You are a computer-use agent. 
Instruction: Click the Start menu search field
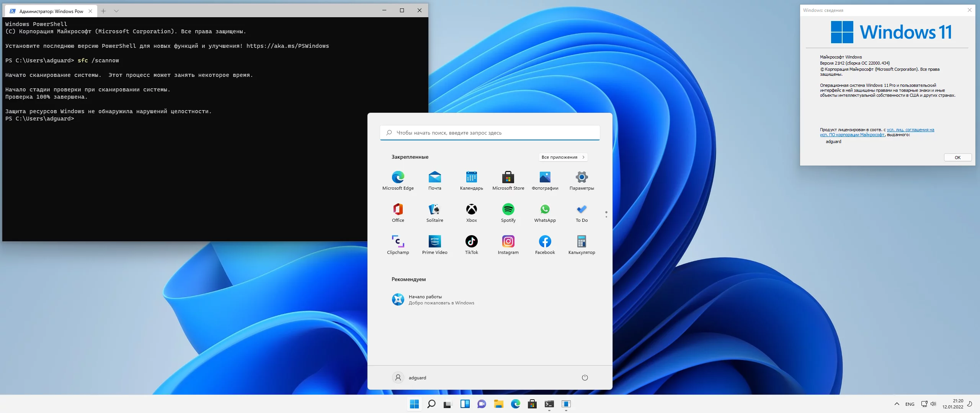[x=490, y=133]
